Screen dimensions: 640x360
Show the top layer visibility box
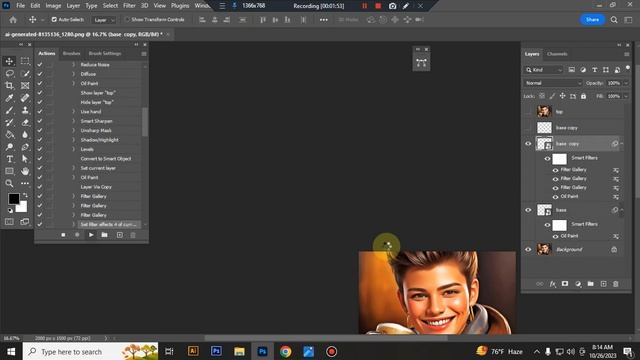pos(528,111)
